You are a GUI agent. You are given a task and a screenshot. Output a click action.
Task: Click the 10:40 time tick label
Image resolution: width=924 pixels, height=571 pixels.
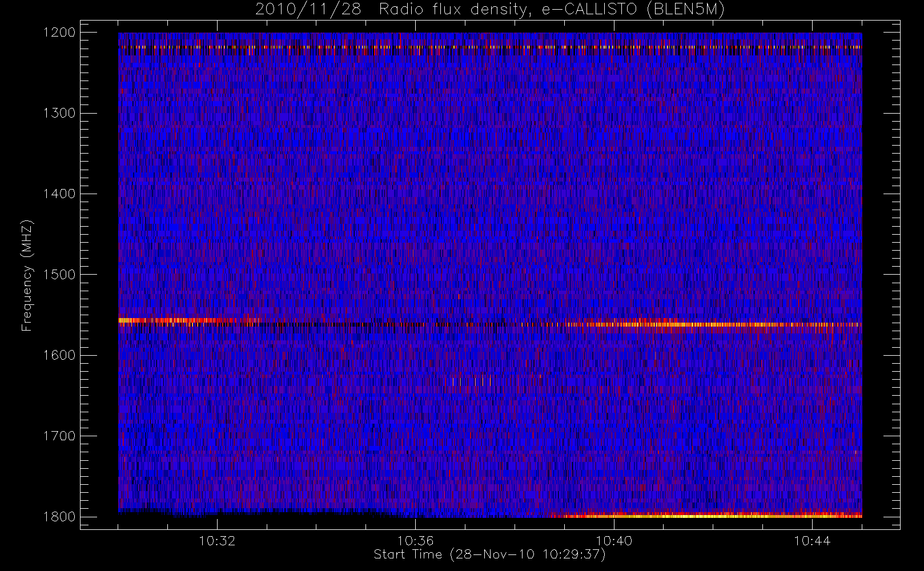(614, 541)
